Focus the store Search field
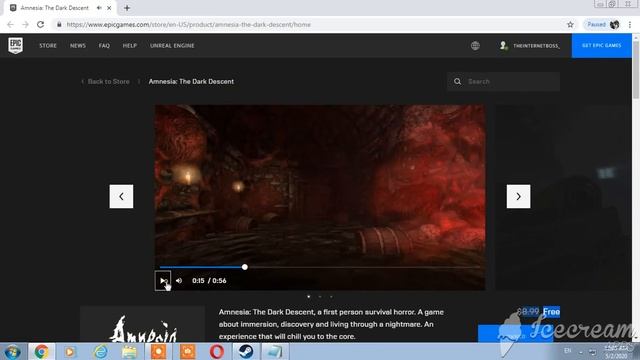 504,82
